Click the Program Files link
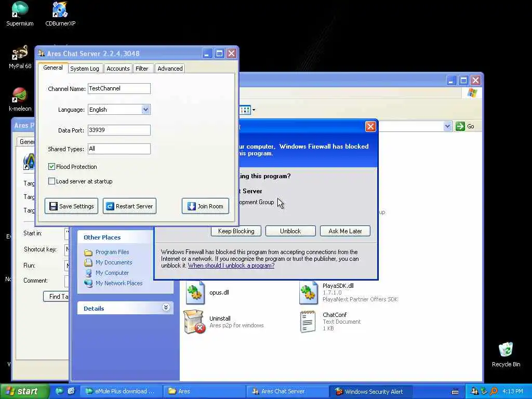This screenshot has height=399, width=532. coord(112,252)
